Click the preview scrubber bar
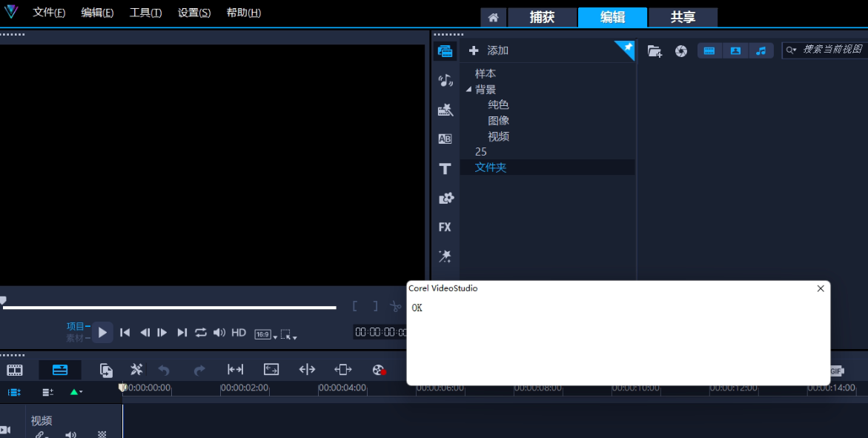 coord(169,307)
